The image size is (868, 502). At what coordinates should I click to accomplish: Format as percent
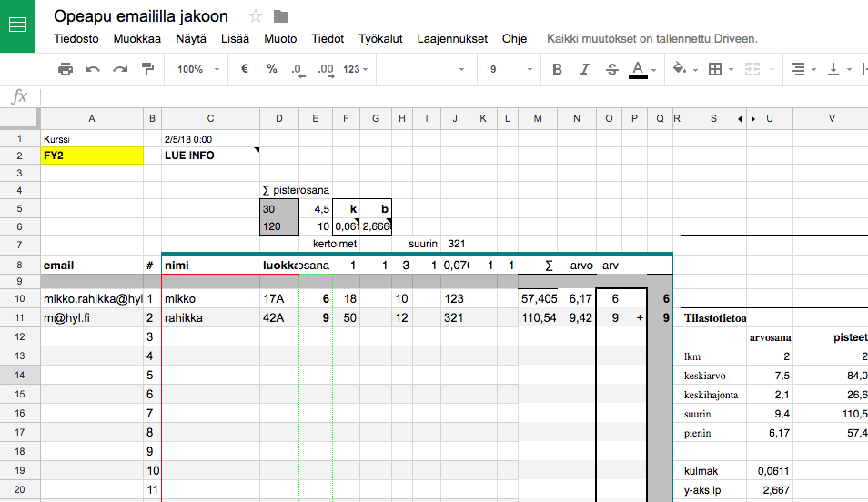click(271, 69)
